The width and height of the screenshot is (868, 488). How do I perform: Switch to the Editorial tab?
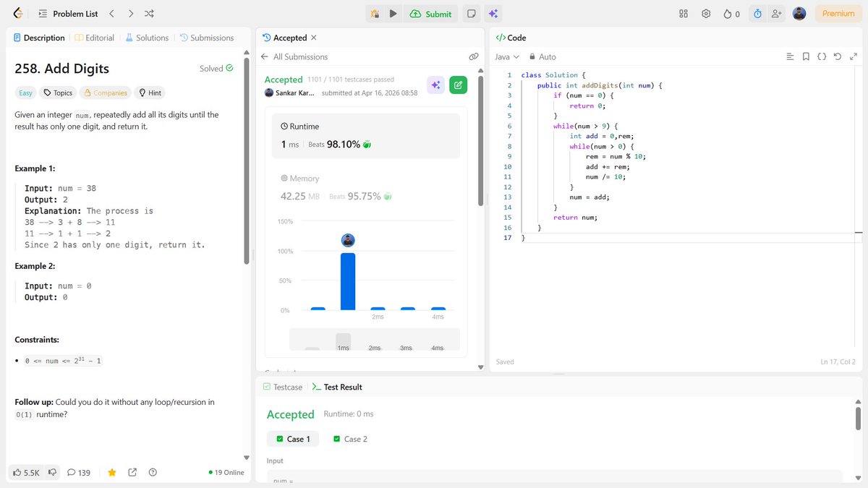[95, 38]
